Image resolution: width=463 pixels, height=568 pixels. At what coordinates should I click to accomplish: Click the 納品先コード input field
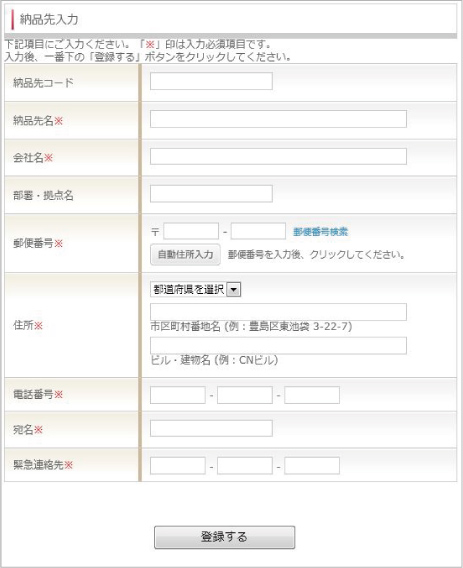[x=211, y=81]
